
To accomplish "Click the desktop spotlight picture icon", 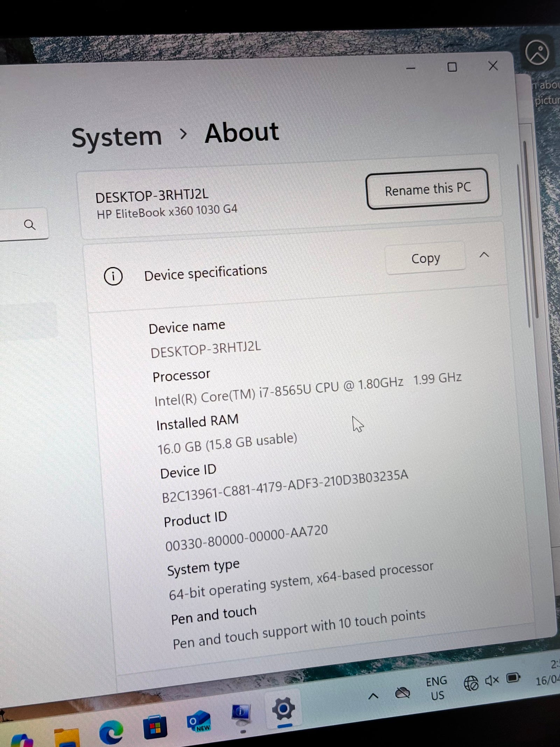I will (x=537, y=53).
